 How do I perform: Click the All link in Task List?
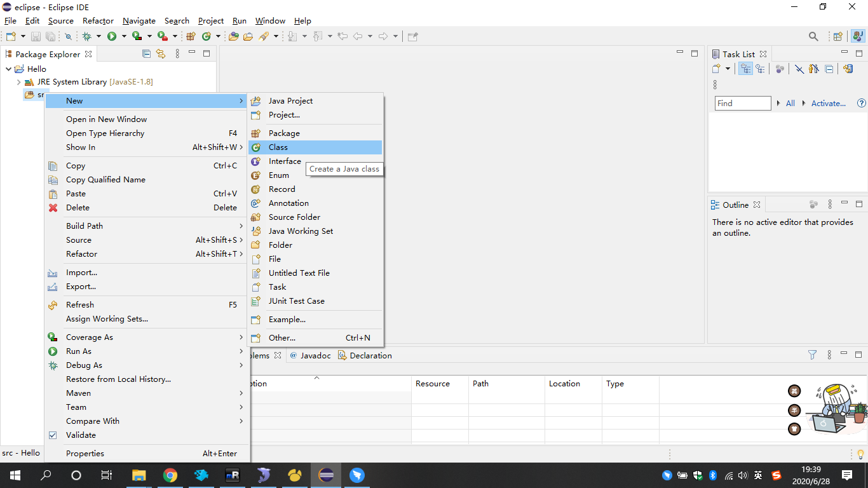pos(790,103)
